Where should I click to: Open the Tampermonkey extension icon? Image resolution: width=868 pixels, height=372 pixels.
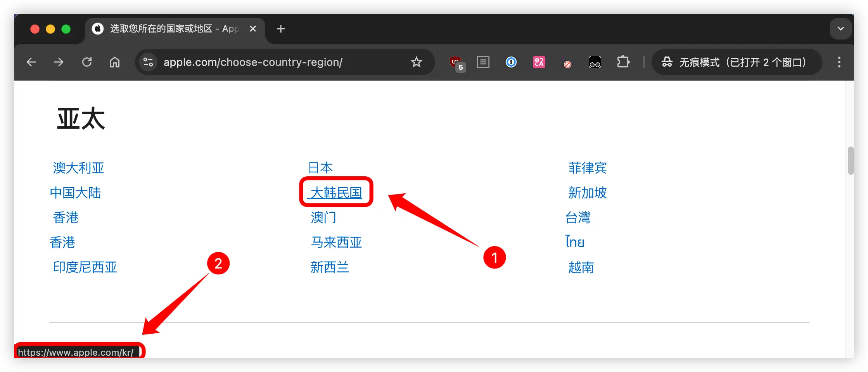point(595,62)
